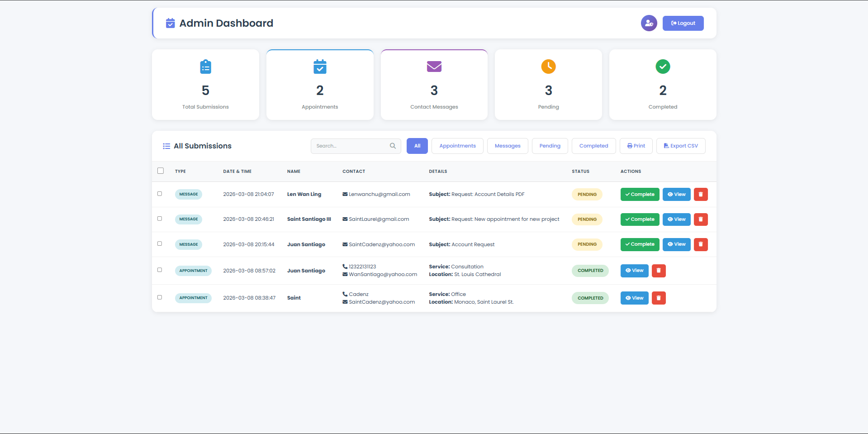Check the select-all checkbox in the table header
The image size is (868, 434).
(161, 171)
